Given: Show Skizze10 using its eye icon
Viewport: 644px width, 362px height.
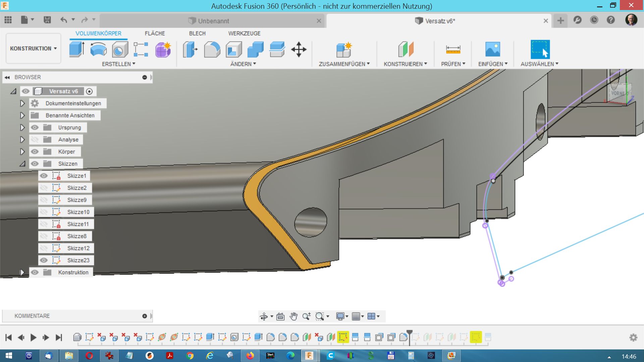Looking at the screenshot, I should click(x=44, y=212).
